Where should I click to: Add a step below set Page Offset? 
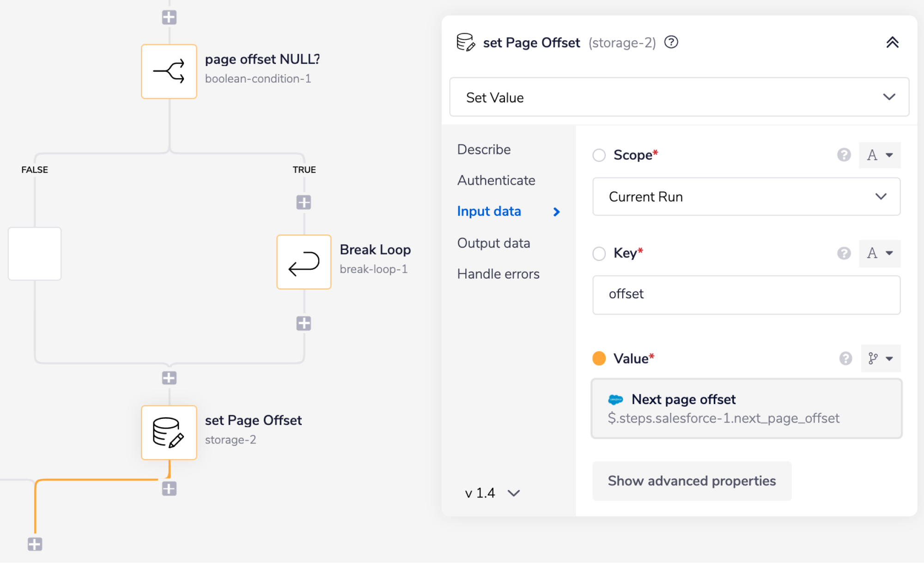[x=169, y=489]
